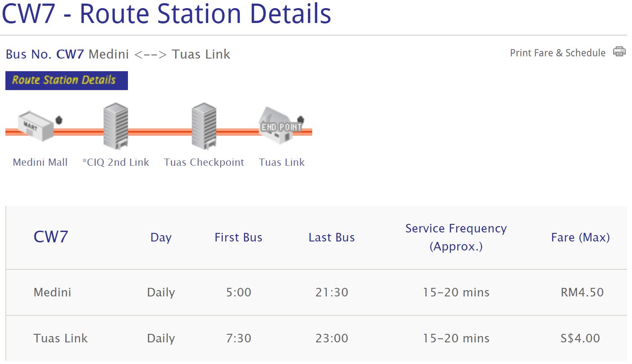
Task: Select the Medini row in schedule table
Action: click(x=52, y=292)
